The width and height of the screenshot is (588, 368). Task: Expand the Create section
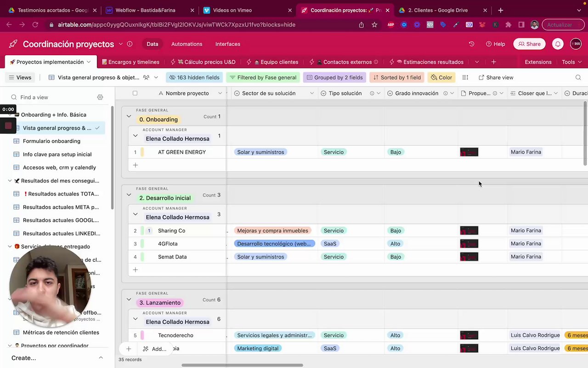tap(57, 358)
